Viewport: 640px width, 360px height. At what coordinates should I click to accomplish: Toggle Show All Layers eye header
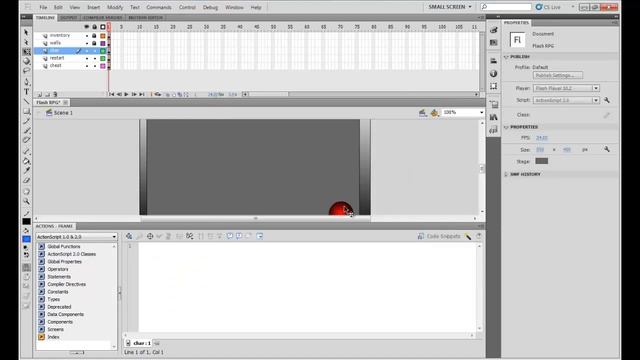(87, 27)
